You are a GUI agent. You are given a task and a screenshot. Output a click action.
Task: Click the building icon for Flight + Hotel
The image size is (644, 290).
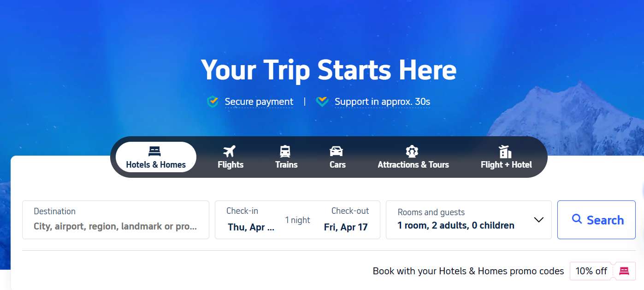point(506,151)
